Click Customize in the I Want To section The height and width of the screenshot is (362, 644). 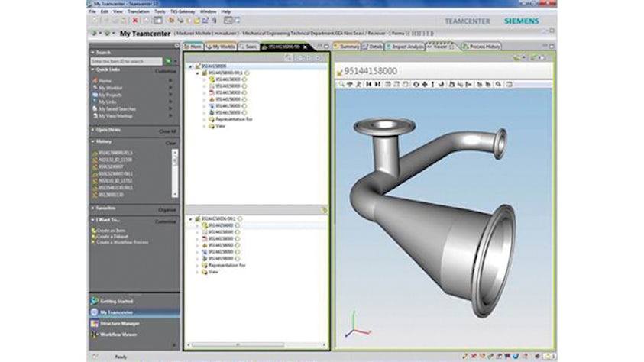pos(166,221)
